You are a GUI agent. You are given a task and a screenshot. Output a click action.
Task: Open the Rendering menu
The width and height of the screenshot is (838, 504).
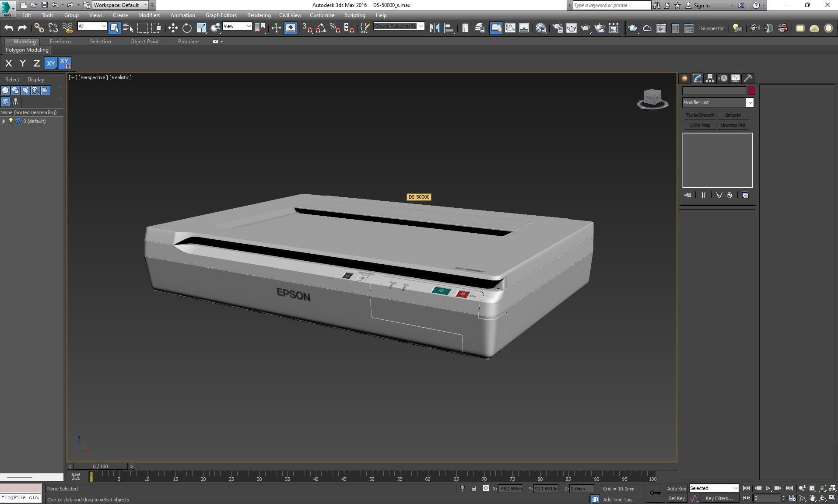coord(259,15)
